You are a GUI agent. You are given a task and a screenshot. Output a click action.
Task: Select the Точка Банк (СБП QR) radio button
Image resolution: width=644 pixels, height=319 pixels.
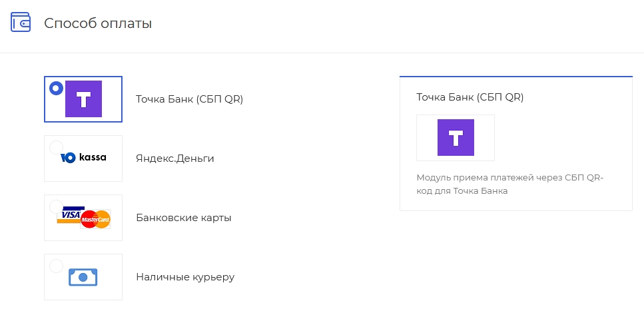pyautogui.click(x=56, y=87)
